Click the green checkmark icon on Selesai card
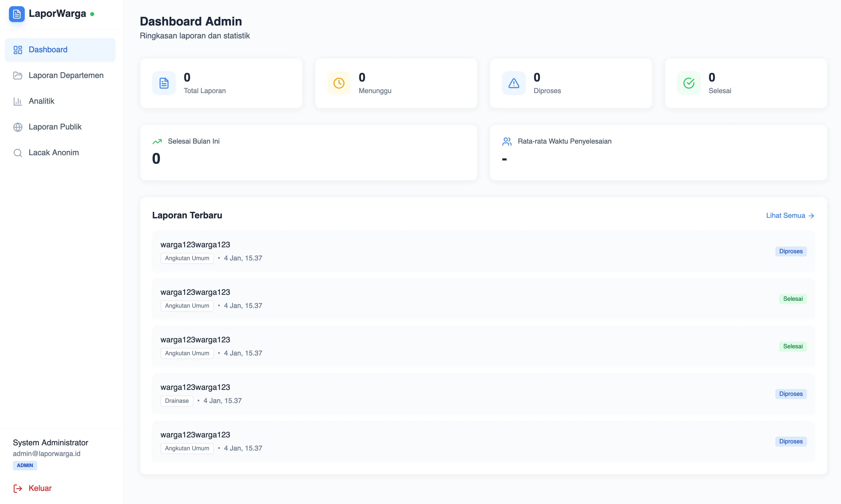841x504 pixels. tap(688, 83)
